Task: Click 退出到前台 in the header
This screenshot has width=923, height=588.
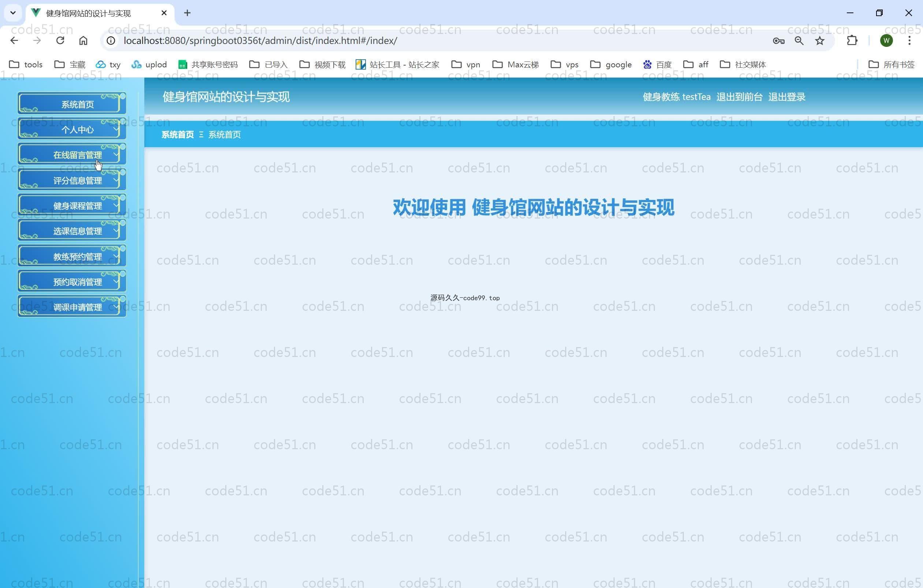Action: coord(739,97)
